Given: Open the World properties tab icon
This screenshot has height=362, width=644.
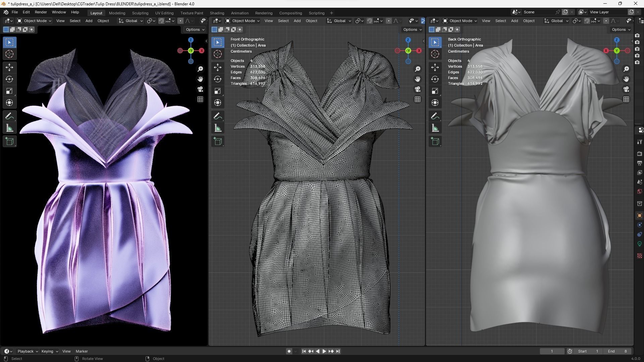Looking at the screenshot, I should pyautogui.click(x=640, y=191).
